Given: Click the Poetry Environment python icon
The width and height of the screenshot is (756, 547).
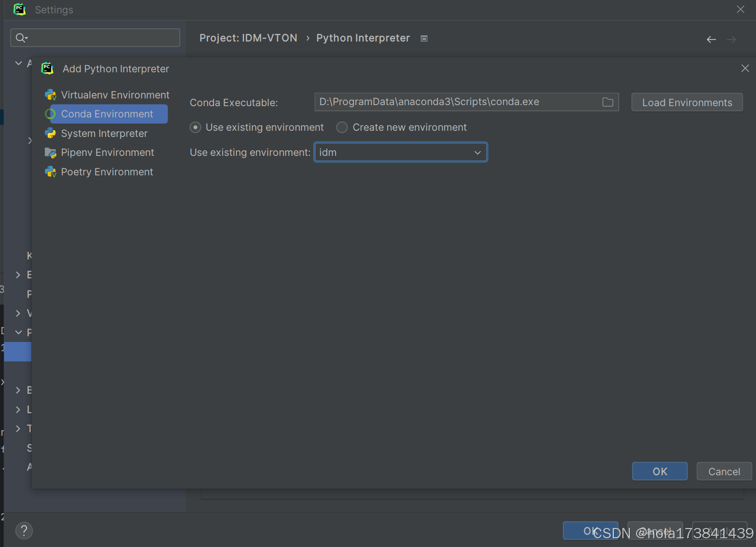Looking at the screenshot, I should coord(50,172).
